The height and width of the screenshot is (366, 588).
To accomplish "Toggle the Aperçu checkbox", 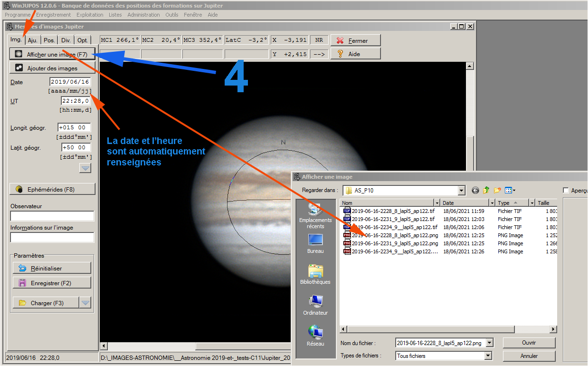I will [x=566, y=191].
